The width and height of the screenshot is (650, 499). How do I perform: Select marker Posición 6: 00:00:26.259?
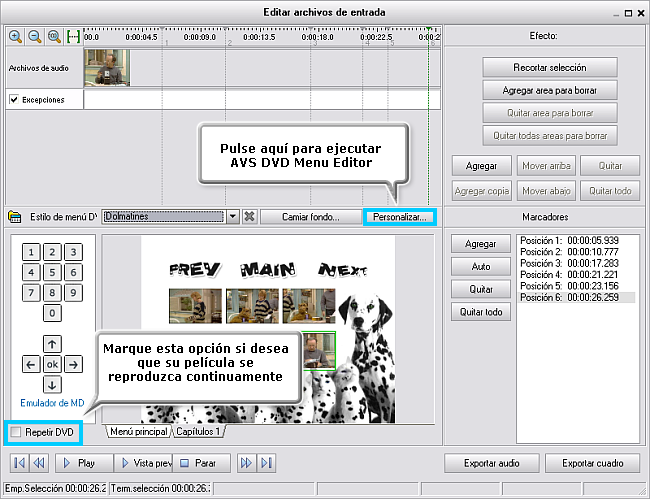[x=577, y=297]
